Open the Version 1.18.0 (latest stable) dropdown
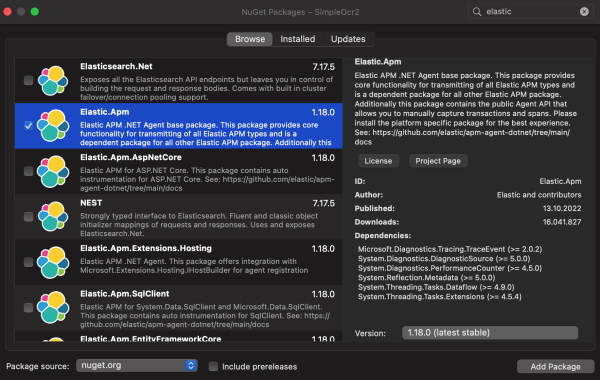The image size is (600, 380). coord(490,333)
